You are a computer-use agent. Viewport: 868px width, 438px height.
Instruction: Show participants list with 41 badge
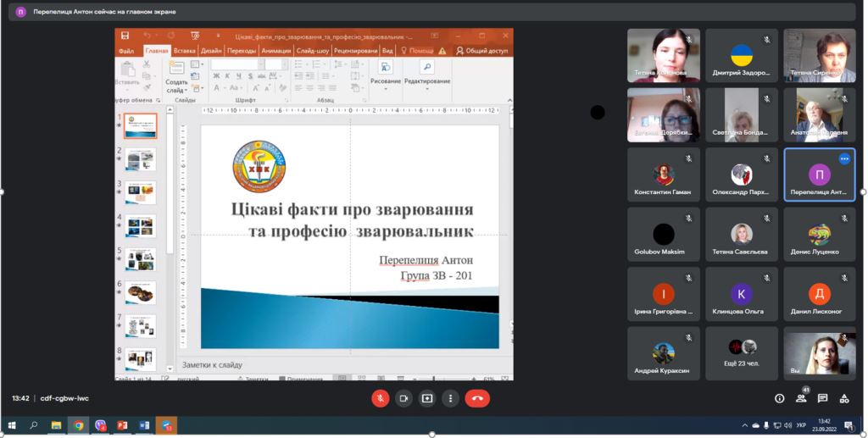[x=801, y=397]
